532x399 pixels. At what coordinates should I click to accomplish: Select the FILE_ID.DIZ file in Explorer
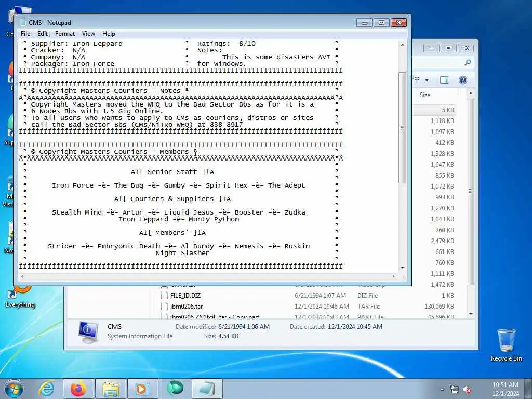(185, 296)
